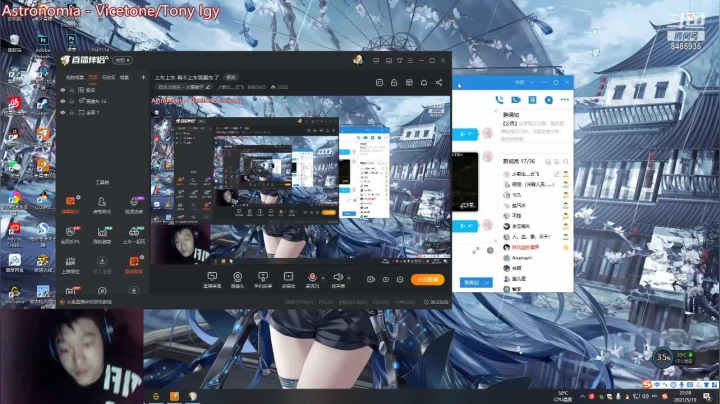Expand the speaker dropdown arrow
720x404 pixels.
click(x=349, y=278)
